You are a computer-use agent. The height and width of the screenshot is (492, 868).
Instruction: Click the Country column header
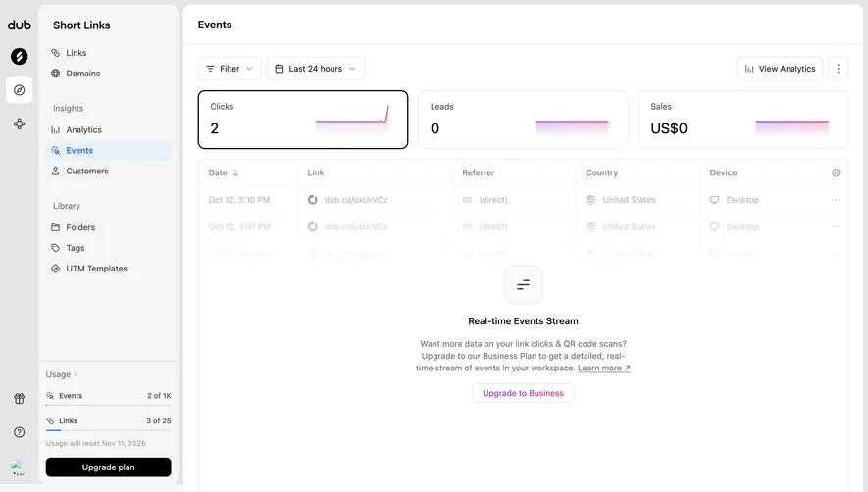[602, 172]
